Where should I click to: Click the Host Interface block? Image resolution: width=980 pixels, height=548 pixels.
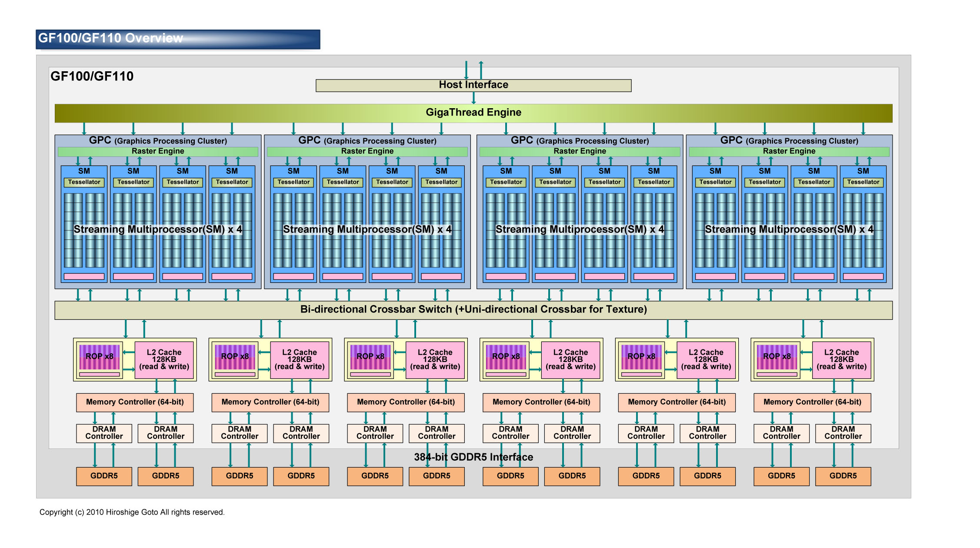click(x=473, y=85)
